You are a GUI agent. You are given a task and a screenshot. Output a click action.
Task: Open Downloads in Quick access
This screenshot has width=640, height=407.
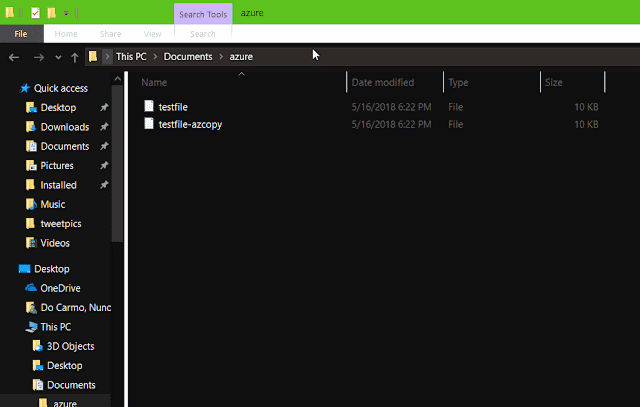point(65,127)
